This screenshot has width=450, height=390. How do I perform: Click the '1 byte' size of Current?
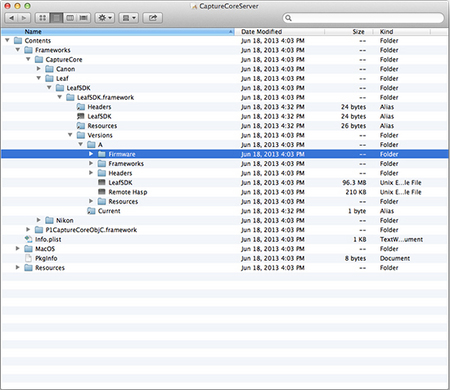[357, 211]
